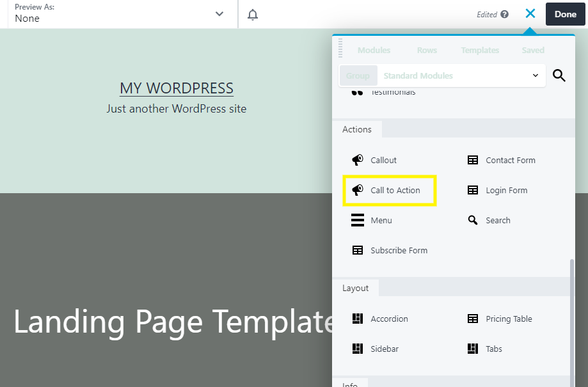Click the Contact Form module icon
Screen dimensions: 588x387
tap(473, 160)
